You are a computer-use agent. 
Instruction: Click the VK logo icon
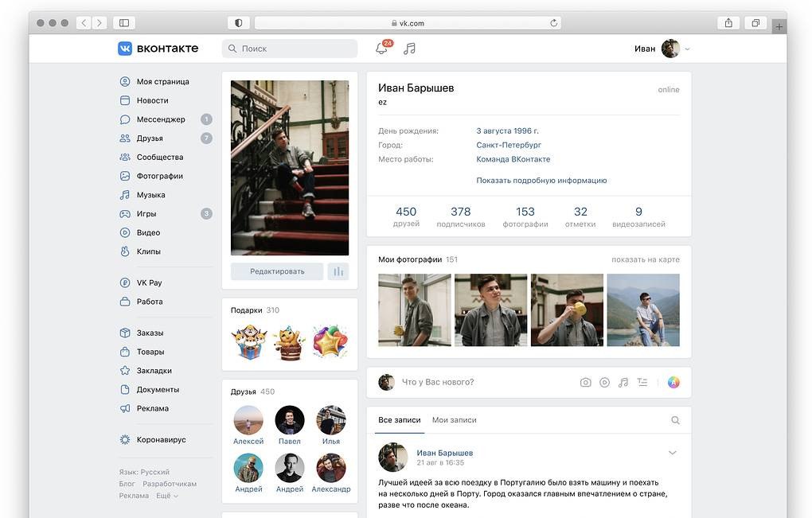pos(125,48)
